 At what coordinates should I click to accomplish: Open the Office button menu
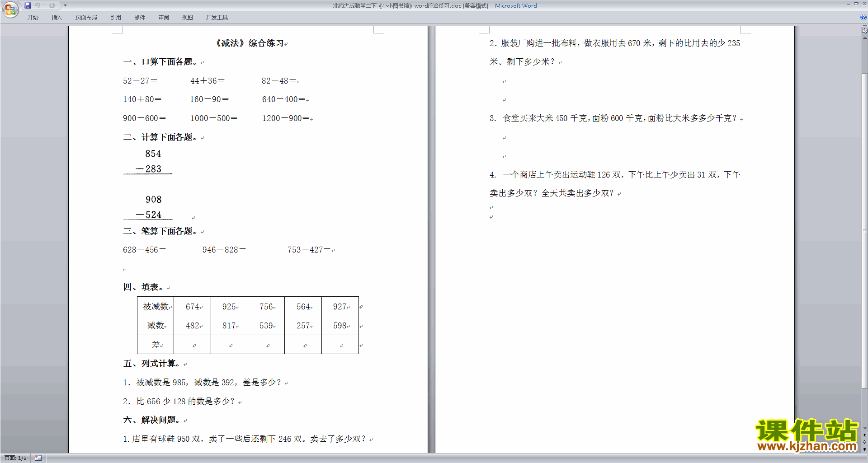pyautogui.click(x=10, y=9)
